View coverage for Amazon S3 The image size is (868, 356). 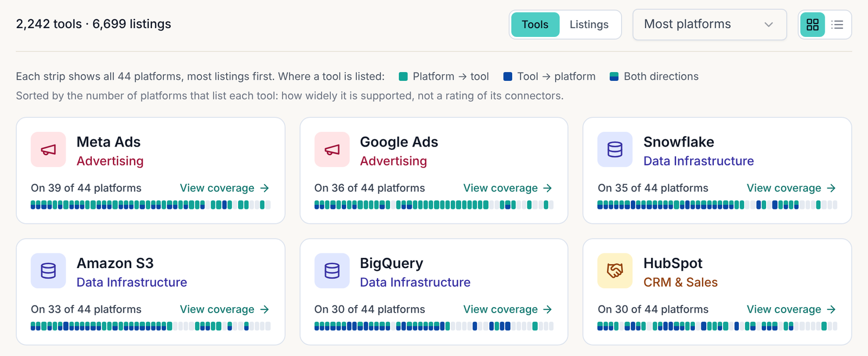pos(225,309)
